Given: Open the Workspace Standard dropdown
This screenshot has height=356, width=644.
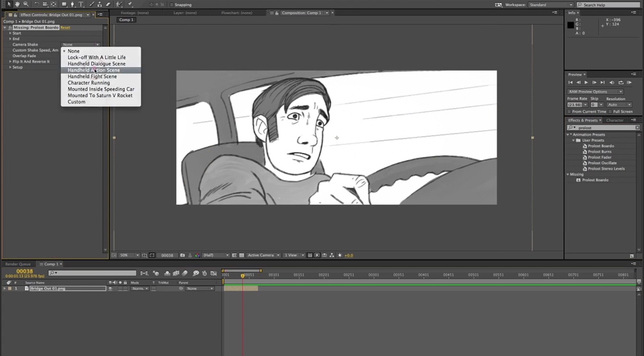Looking at the screenshot, I should click(551, 5).
